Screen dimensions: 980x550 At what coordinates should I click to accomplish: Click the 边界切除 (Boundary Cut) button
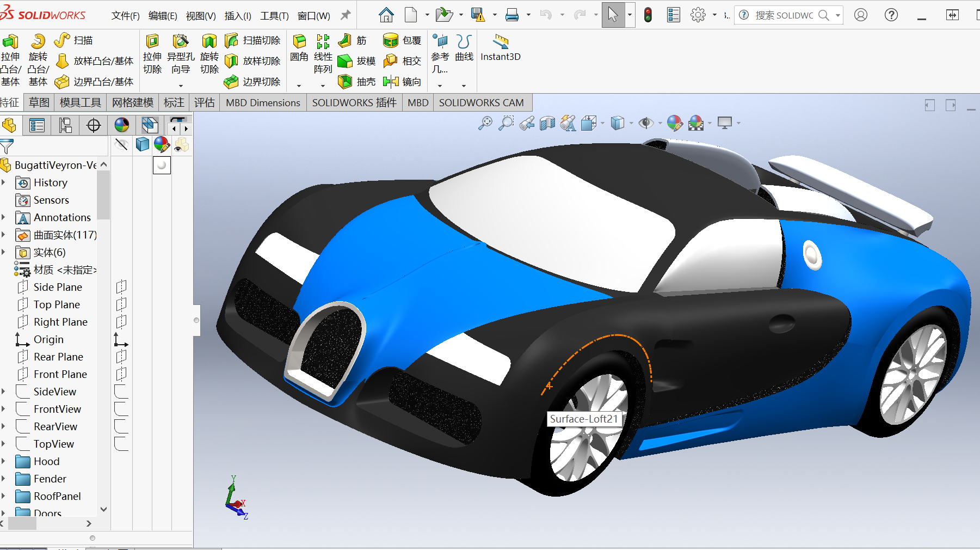click(252, 82)
